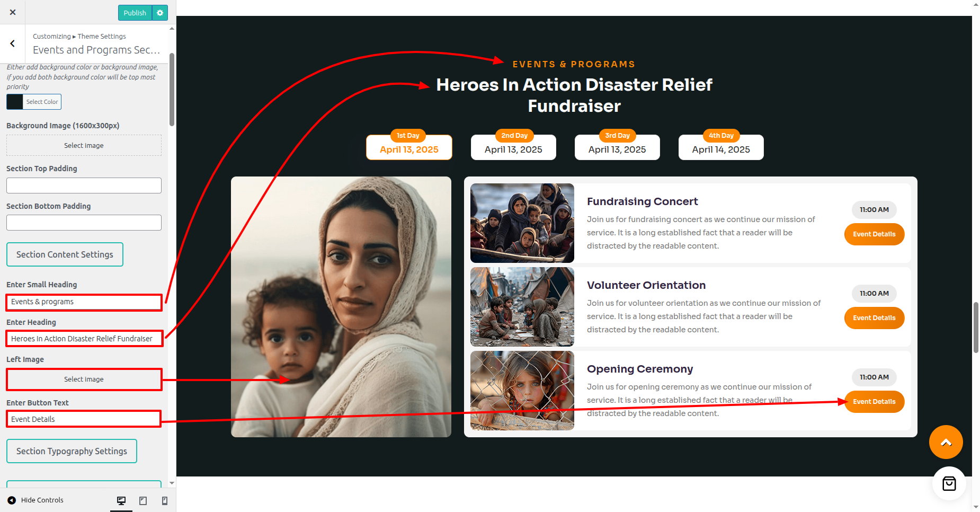Screen dimensions: 980x512
Task: Go back with the left chevron
Action: pos(12,43)
